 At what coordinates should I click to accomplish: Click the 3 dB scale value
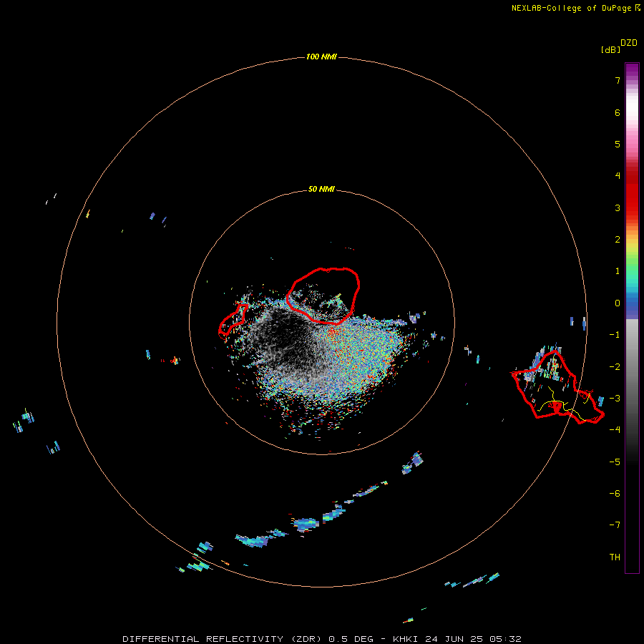(x=618, y=208)
